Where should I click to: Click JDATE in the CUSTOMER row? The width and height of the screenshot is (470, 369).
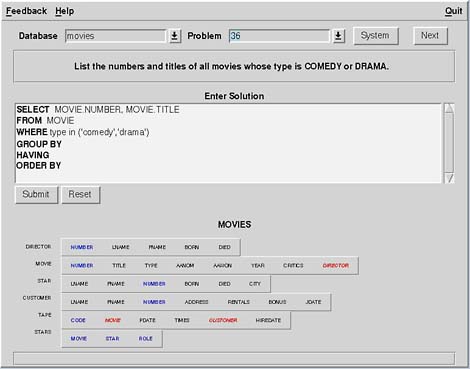(x=313, y=302)
